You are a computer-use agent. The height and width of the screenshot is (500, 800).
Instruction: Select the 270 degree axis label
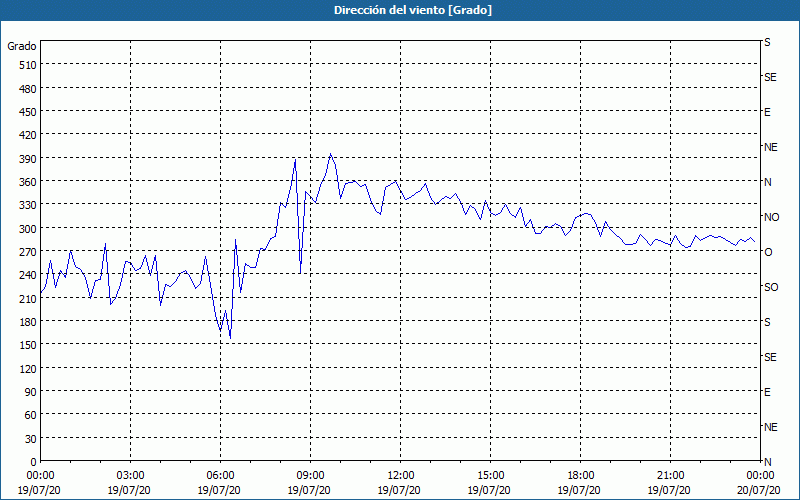click(28, 252)
